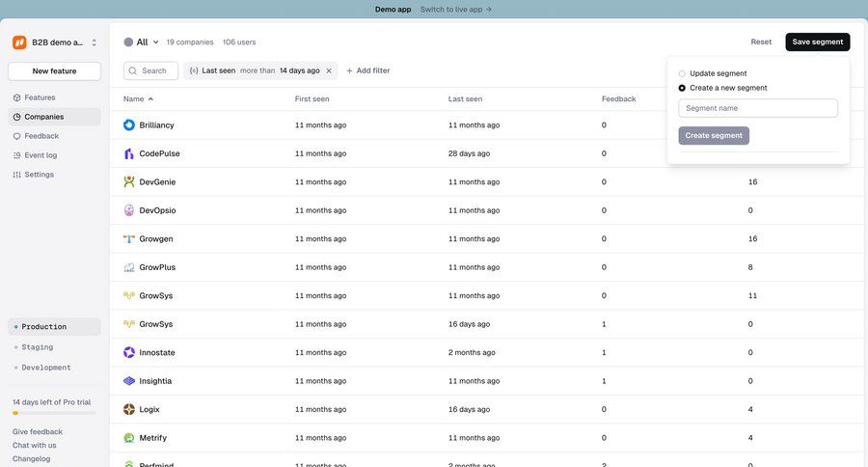The width and height of the screenshot is (868, 467).
Task: Switch to Staging environment
Action: tap(54, 347)
